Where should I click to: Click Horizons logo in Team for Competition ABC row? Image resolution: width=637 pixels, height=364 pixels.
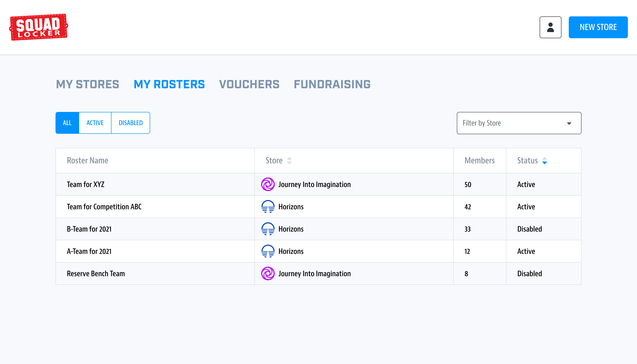tap(268, 207)
